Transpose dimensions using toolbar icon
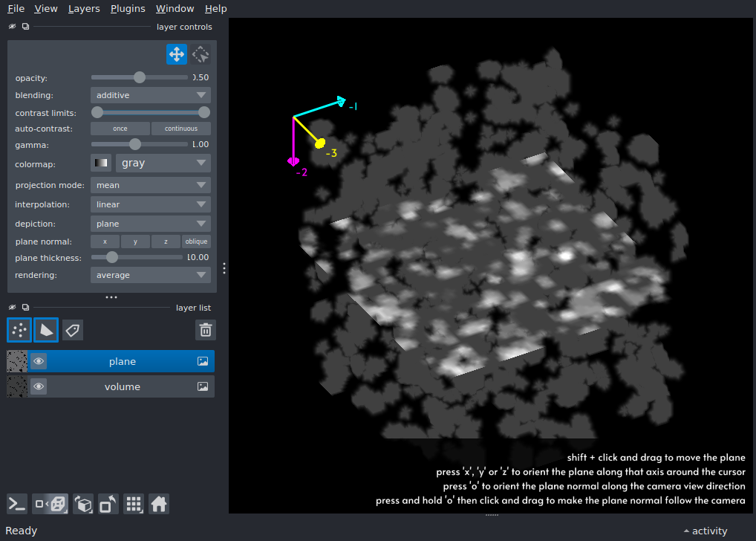Viewport: 756px width, 541px height. [108, 505]
